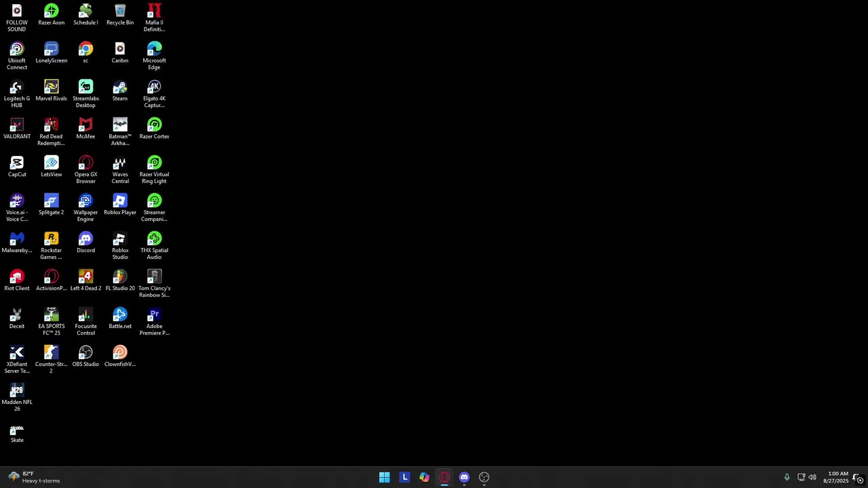Open FL Studio 20 desktop shortcut
The height and width of the screenshot is (488, 868).
click(120, 281)
